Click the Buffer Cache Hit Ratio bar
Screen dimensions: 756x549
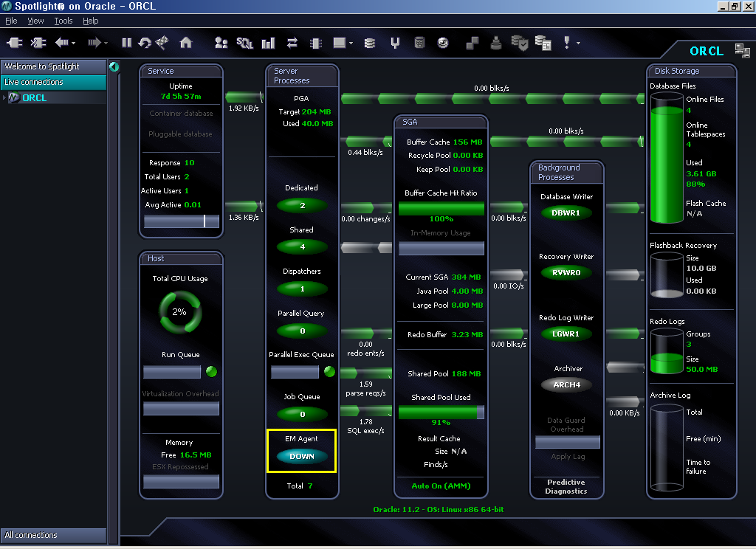click(x=441, y=208)
